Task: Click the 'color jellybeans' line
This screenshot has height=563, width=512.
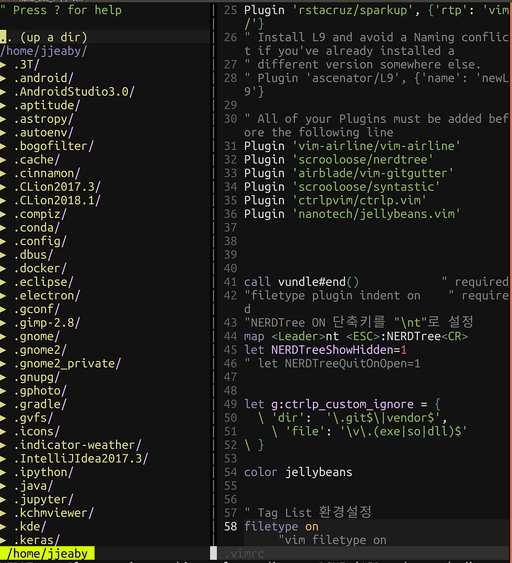Action: (298, 472)
